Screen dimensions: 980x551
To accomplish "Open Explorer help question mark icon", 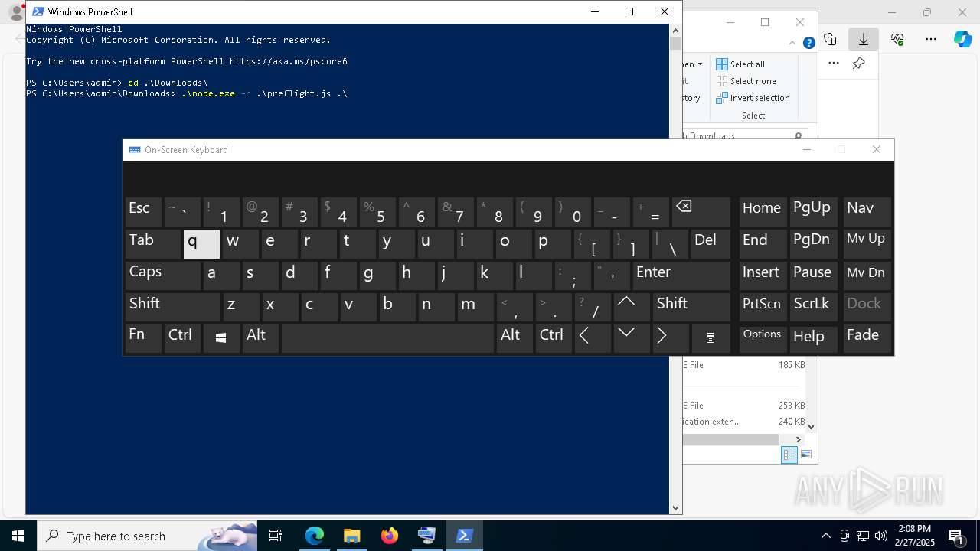I will pos(808,43).
